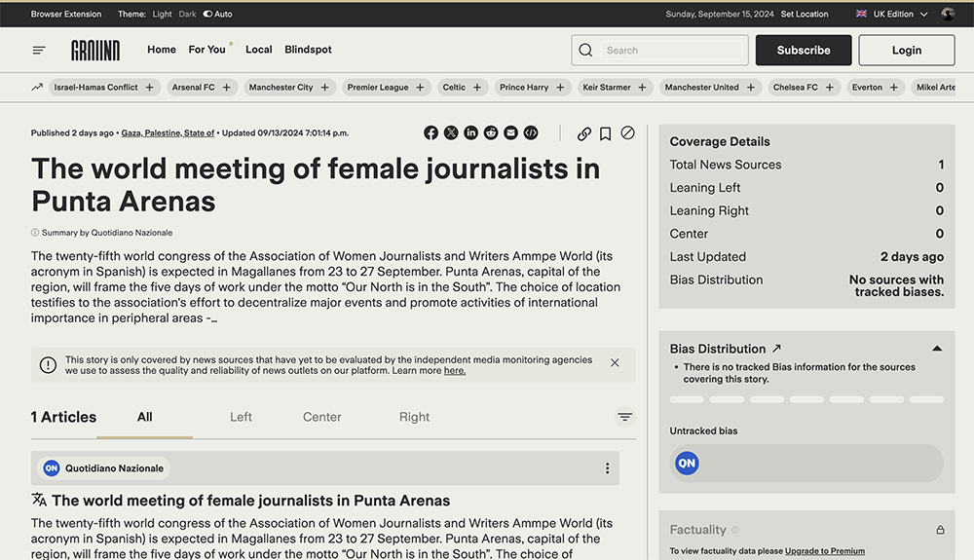Viewport: 974px width, 560px height.
Task: Go to the Blindspot menu item
Action: 308,50
